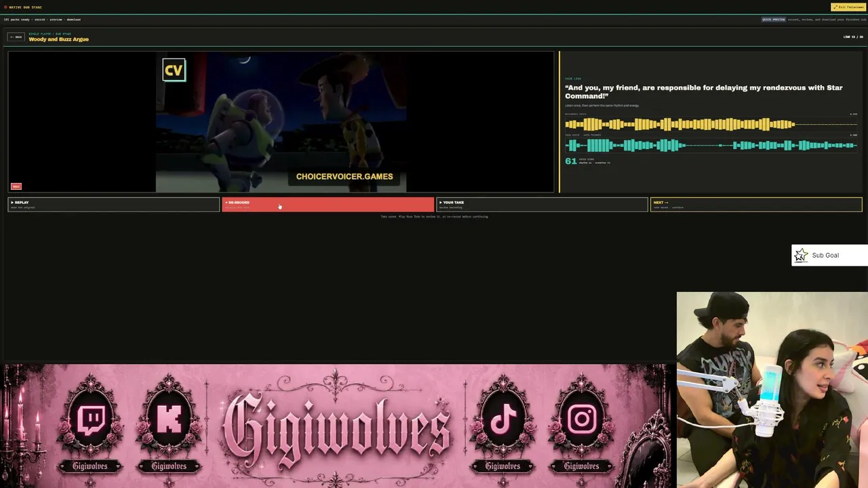Click the score number 61
This screenshot has width=868, height=488.
571,161
